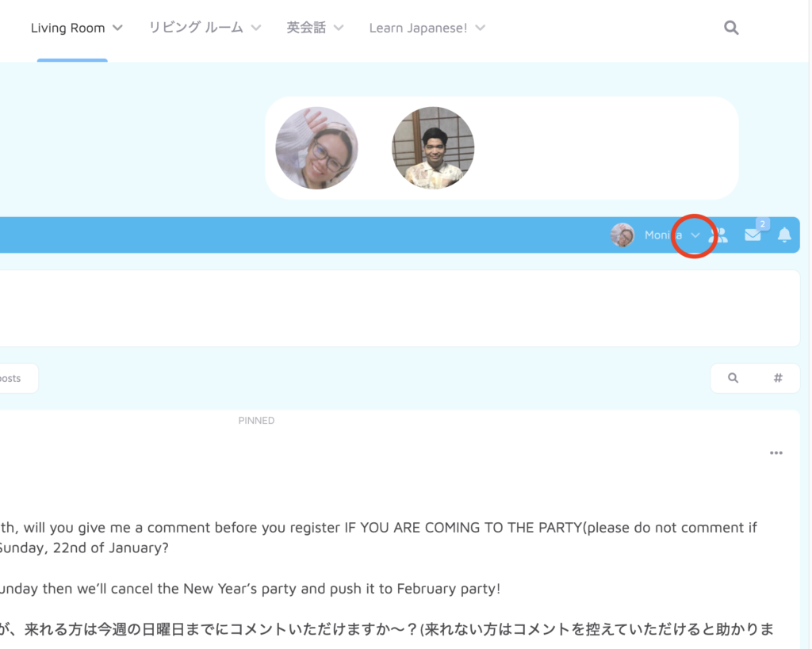Image resolution: width=812 pixels, height=649 pixels.
Task: Click the empty post composer box
Action: [396, 308]
